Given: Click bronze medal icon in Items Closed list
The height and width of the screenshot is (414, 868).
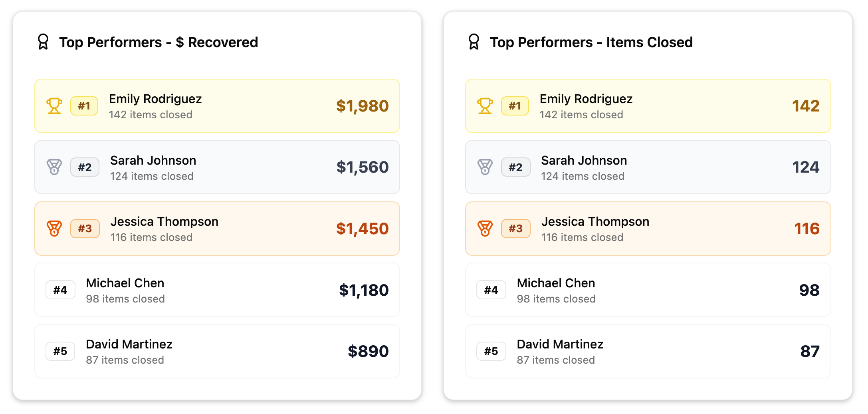Looking at the screenshot, I should (485, 229).
